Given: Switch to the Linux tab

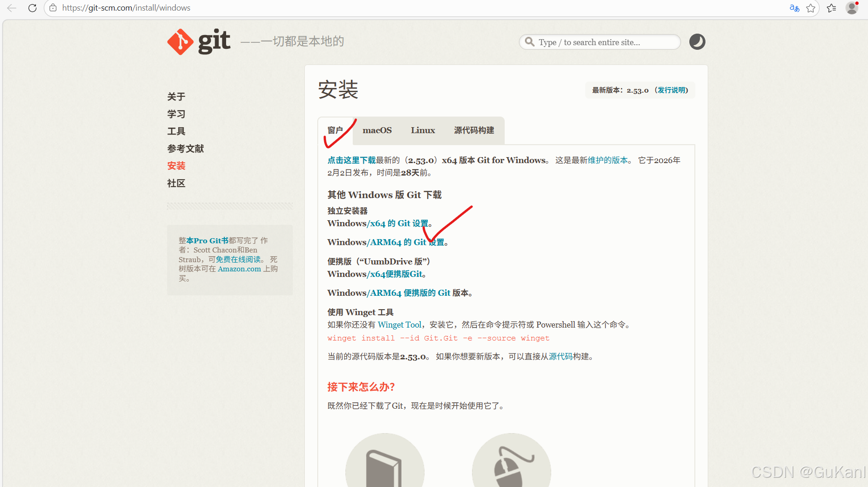Looking at the screenshot, I should tap(423, 130).
